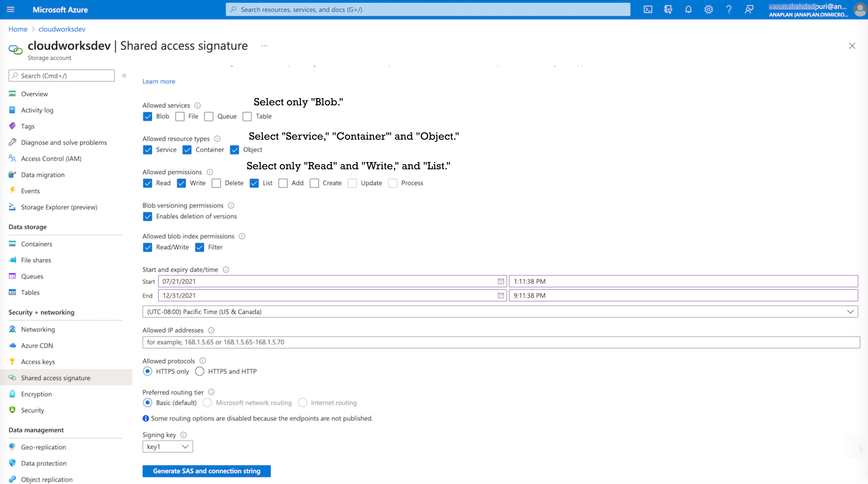This screenshot has width=868, height=484.
Task: Collapse the left sidebar with the double chevron
Action: [x=124, y=76]
